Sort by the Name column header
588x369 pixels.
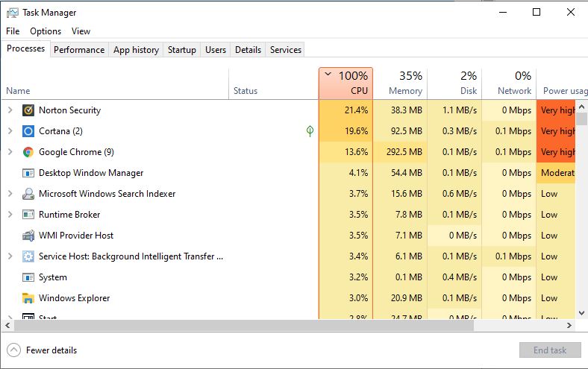(115, 83)
